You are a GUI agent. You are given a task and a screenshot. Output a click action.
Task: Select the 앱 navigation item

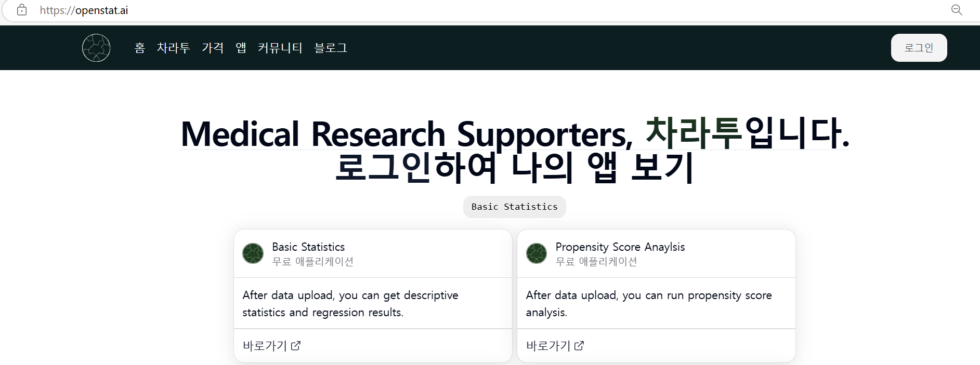241,48
